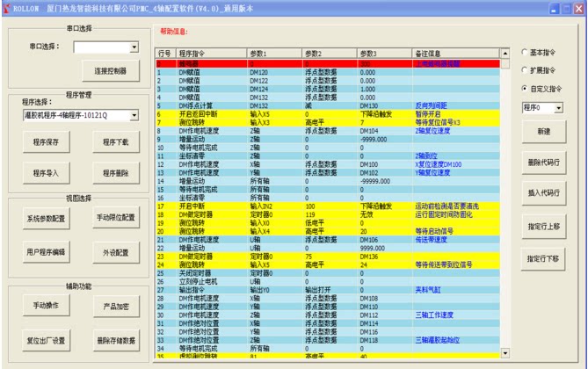Viewport: 588px width, 369px height.
Task: Select the cell DM120 in row 1
Action: [x=259, y=72]
